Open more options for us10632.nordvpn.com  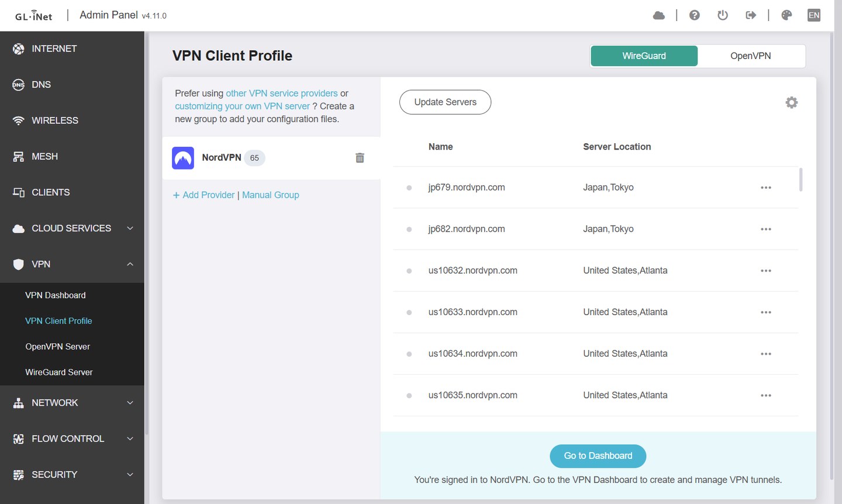coord(766,271)
